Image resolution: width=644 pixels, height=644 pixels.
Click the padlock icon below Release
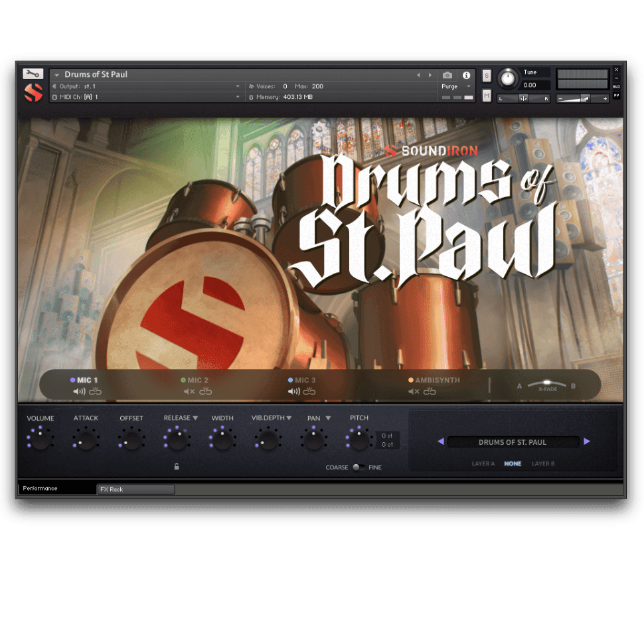point(177,467)
